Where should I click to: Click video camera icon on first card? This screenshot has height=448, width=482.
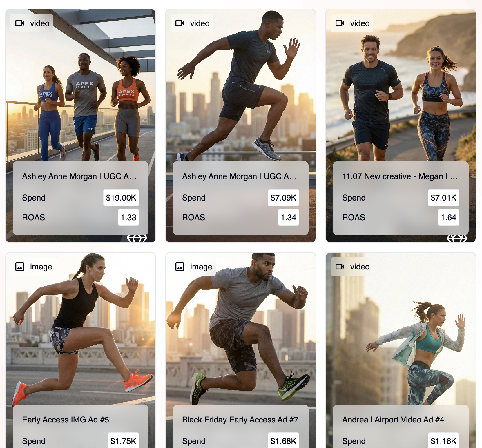tap(20, 23)
